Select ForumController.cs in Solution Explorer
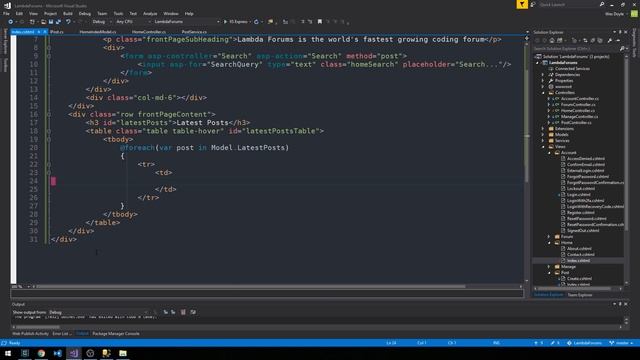Viewport: 640px width, 360px height. pyautogui.click(x=578, y=104)
